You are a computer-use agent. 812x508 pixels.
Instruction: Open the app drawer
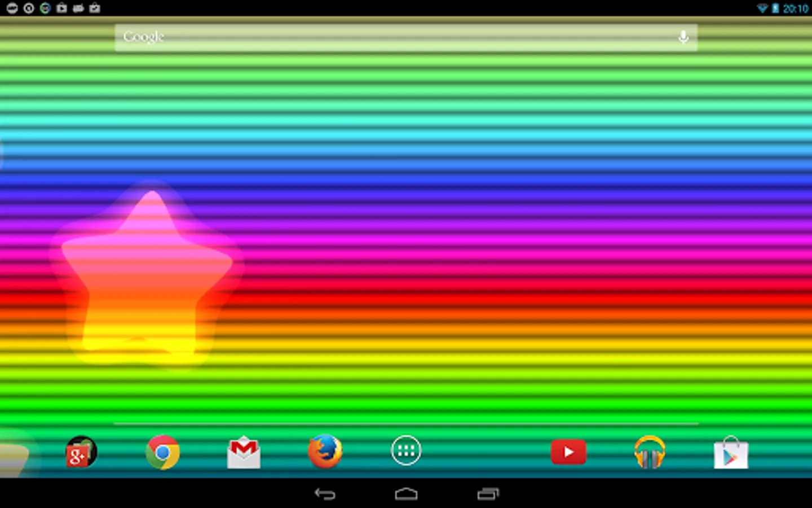point(406,450)
